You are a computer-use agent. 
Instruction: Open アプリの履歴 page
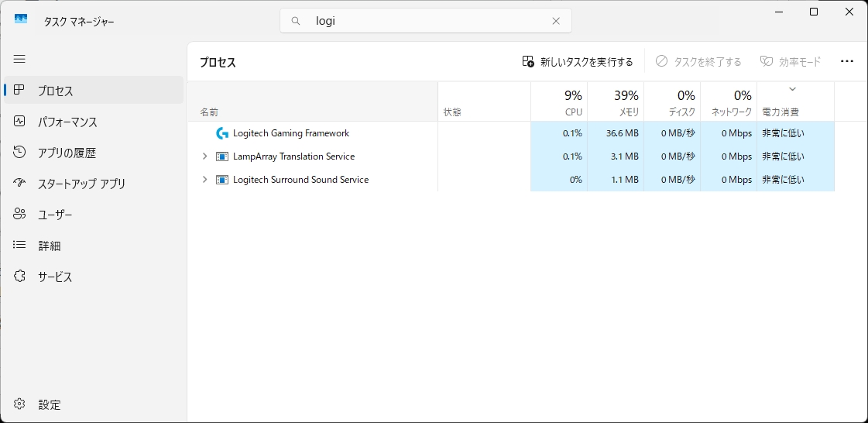click(94, 153)
